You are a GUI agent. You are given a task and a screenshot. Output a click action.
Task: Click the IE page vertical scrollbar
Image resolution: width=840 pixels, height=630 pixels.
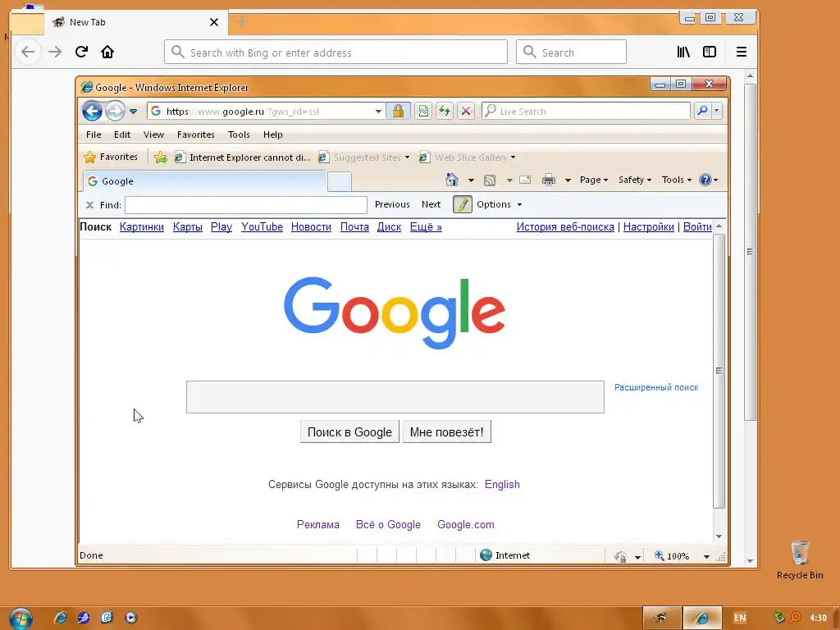(719, 371)
